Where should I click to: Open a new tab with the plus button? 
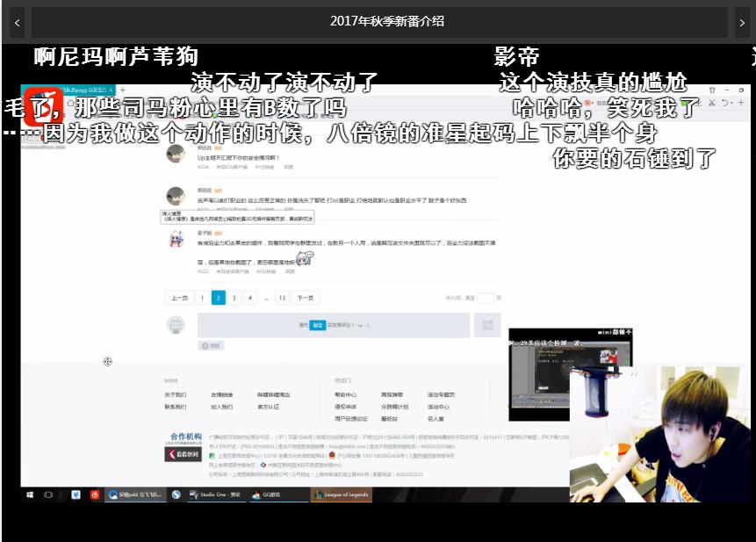(x=123, y=89)
